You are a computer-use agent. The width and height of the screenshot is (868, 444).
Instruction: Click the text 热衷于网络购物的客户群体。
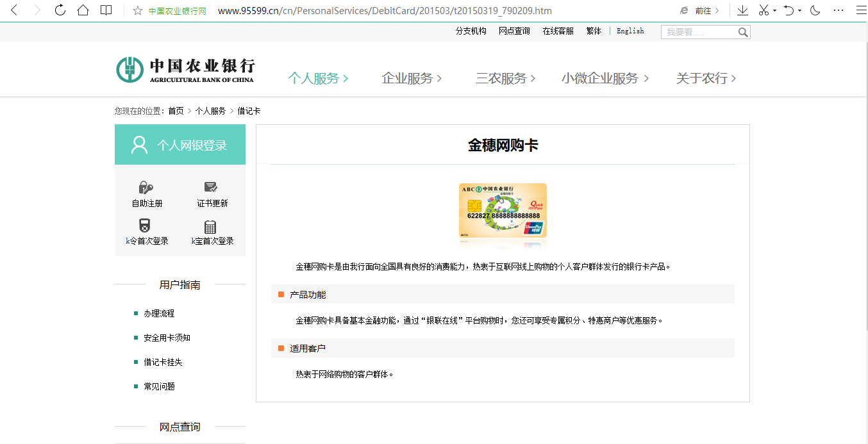(x=344, y=374)
